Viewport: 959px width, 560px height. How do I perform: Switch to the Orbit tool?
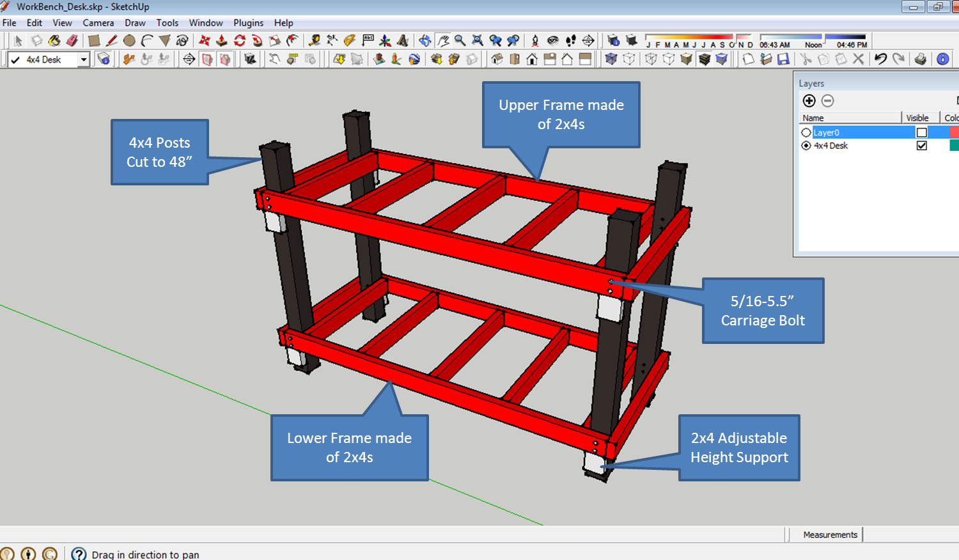[424, 40]
